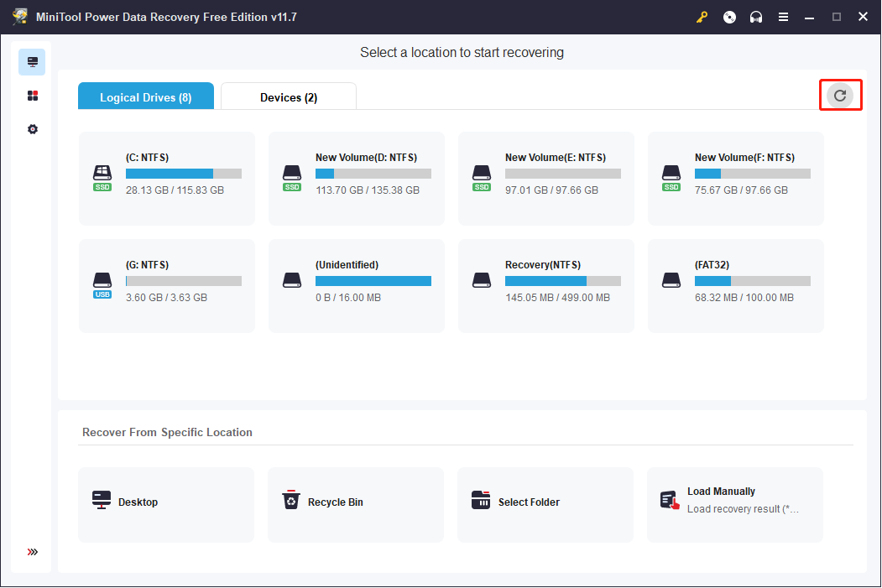Click the New Volume F: SSD drive icon
This screenshot has width=882, height=588.
click(x=671, y=178)
